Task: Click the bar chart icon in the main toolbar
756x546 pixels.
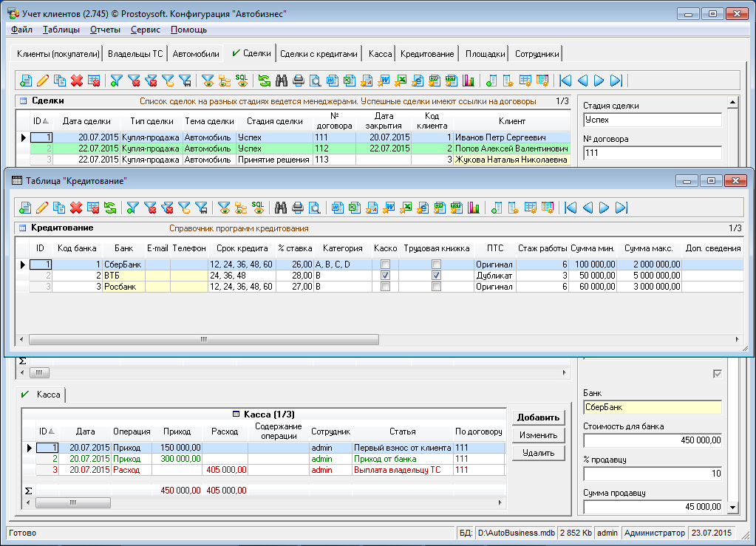Action: pos(469,81)
